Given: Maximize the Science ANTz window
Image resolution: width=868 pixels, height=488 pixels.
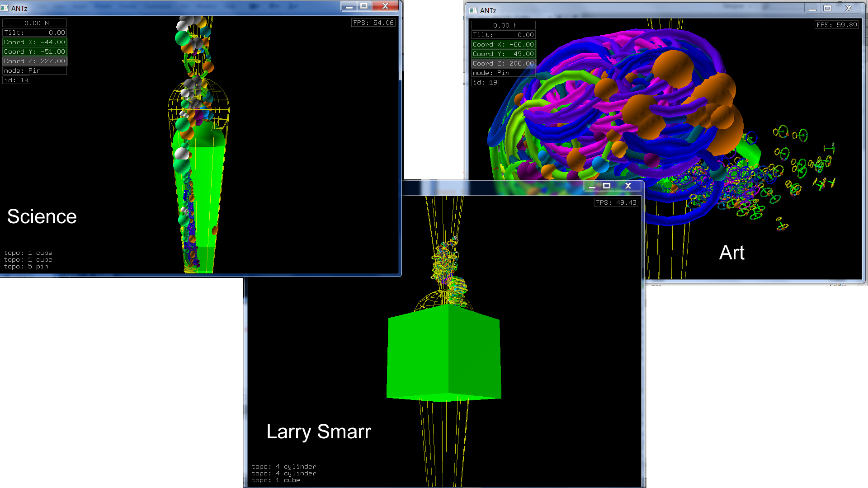Looking at the screenshot, I should coord(364,6).
